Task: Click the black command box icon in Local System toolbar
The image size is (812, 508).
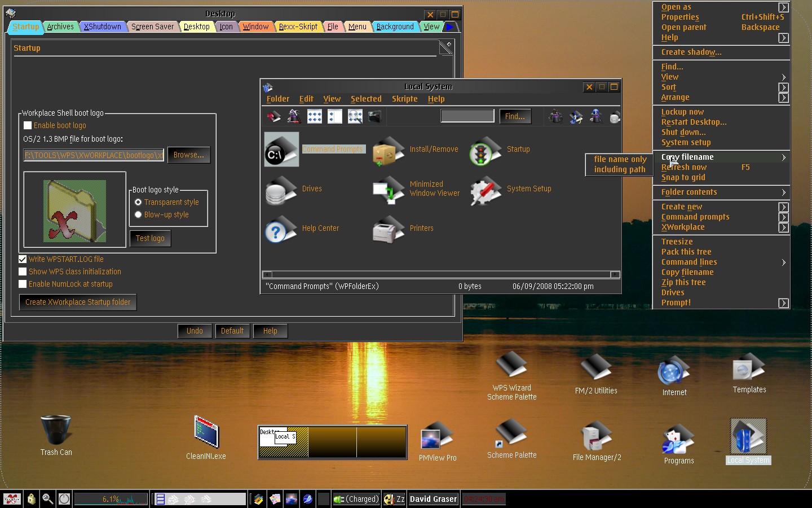Action: coord(375,116)
